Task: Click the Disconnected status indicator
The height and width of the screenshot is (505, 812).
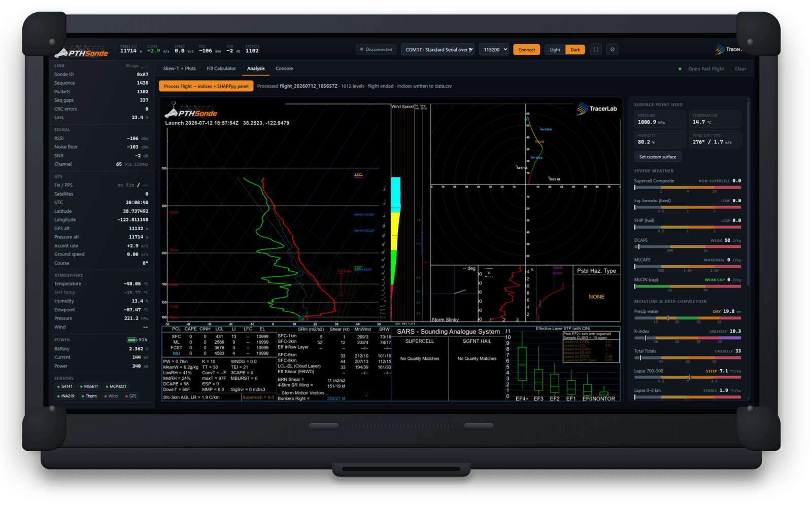Action: pyautogui.click(x=376, y=50)
